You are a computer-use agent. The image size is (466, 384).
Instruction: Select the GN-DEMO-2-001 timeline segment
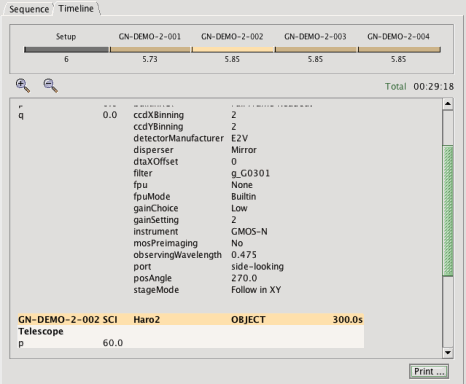pos(150,50)
